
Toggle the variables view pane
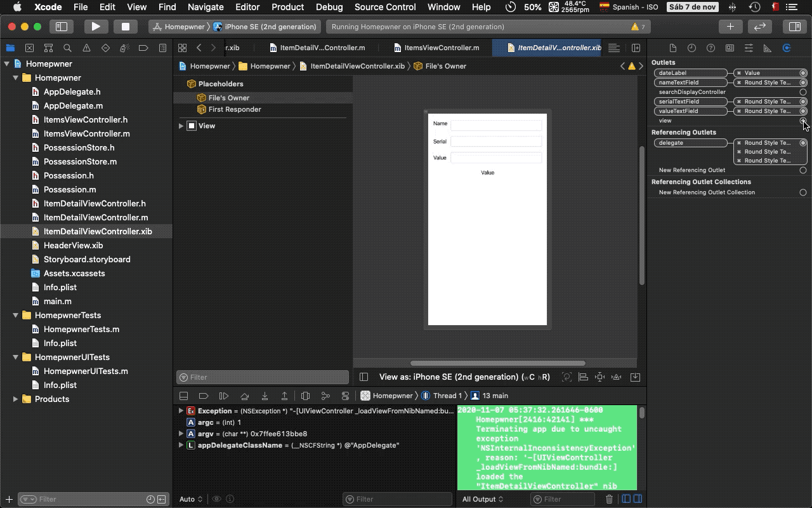626,499
